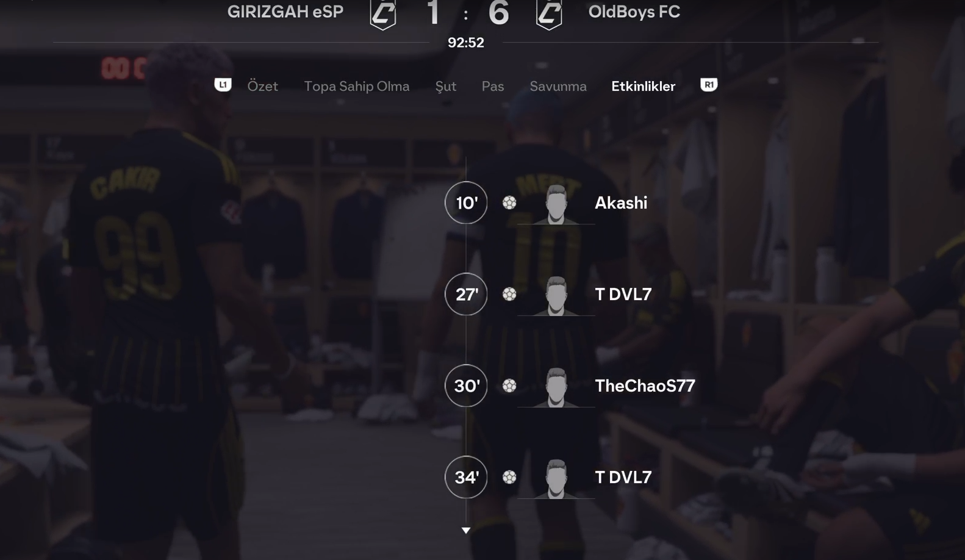Click T DVL7 name at 34'
Screen dimensions: 965x560
point(623,477)
